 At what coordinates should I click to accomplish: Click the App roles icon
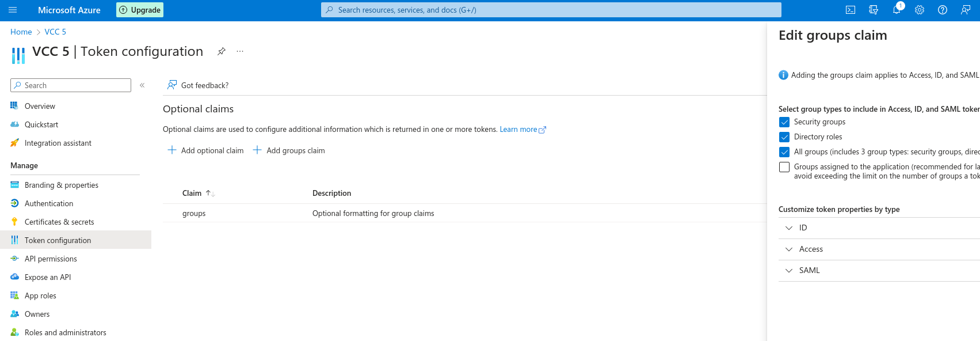point(14,295)
